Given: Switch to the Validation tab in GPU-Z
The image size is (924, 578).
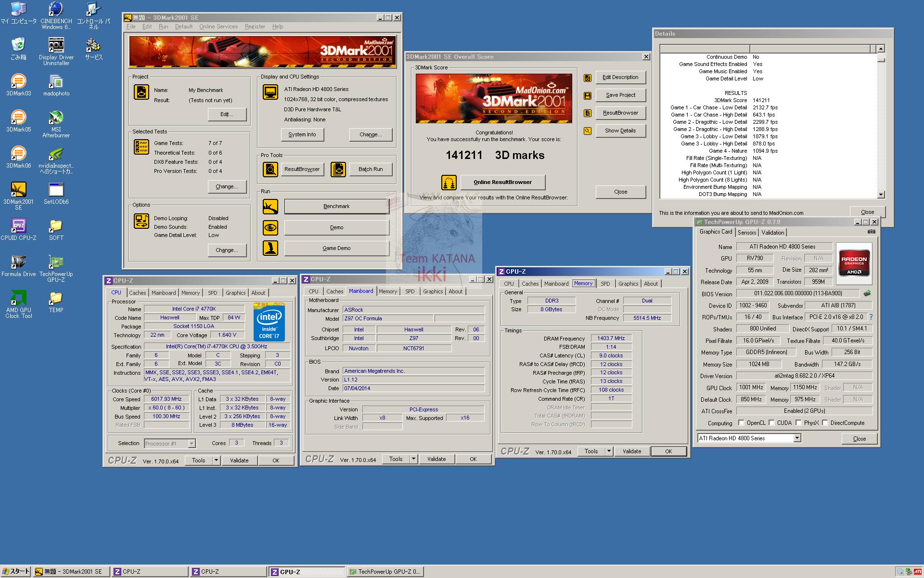Looking at the screenshot, I should click(x=773, y=233).
